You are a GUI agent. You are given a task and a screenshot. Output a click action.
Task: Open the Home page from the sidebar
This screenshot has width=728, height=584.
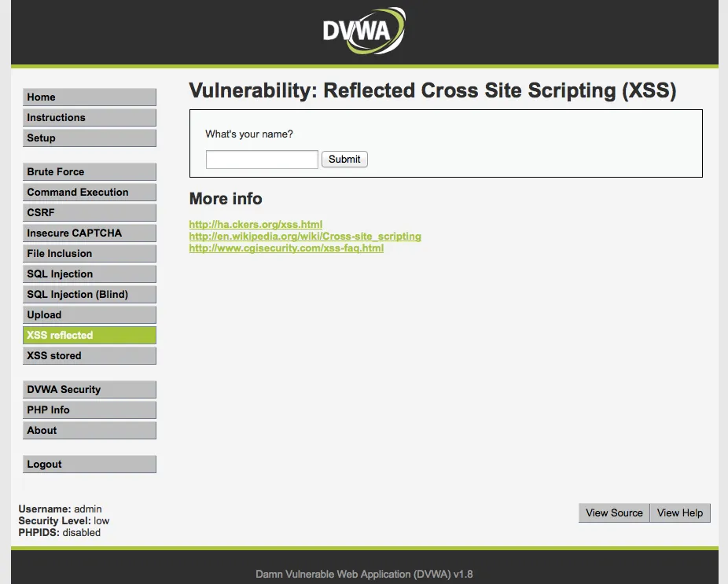coord(89,97)
